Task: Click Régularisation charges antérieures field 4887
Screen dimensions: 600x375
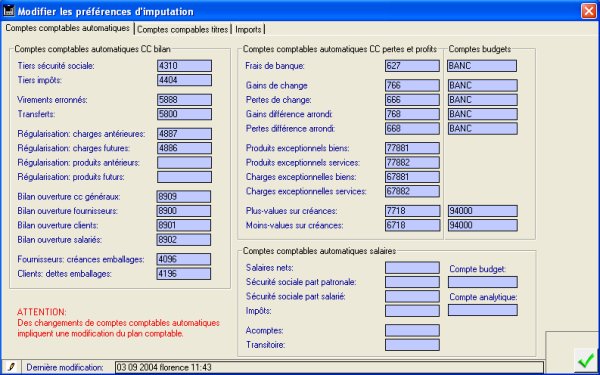Action: coord(184,134)
